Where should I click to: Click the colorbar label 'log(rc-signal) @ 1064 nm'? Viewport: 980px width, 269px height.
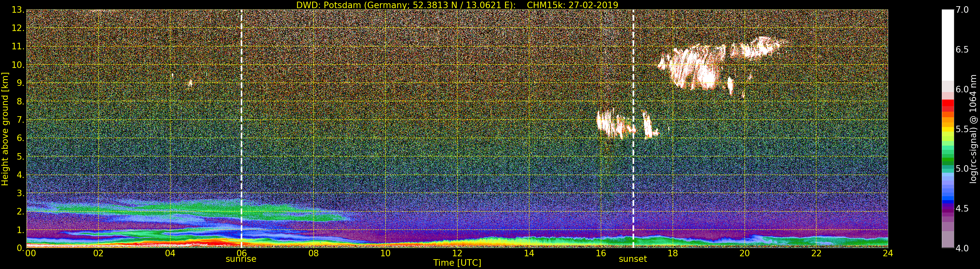coord(973,128)
